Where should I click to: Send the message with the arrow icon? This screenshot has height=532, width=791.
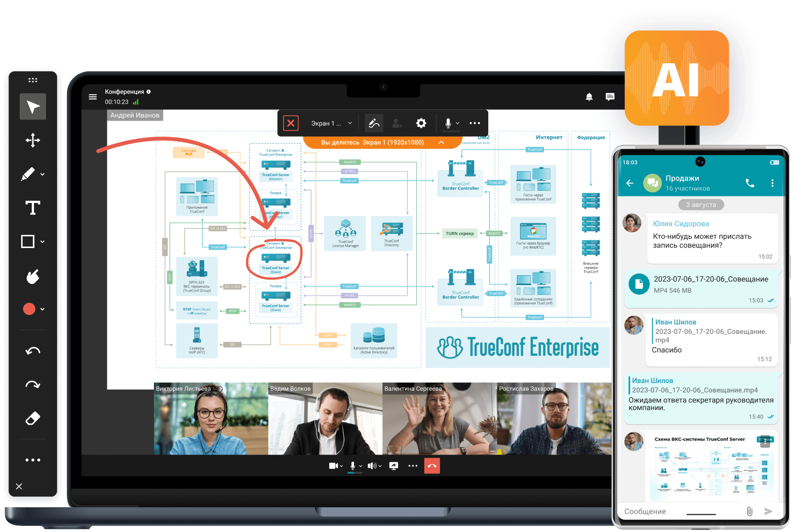pos(768,511)
